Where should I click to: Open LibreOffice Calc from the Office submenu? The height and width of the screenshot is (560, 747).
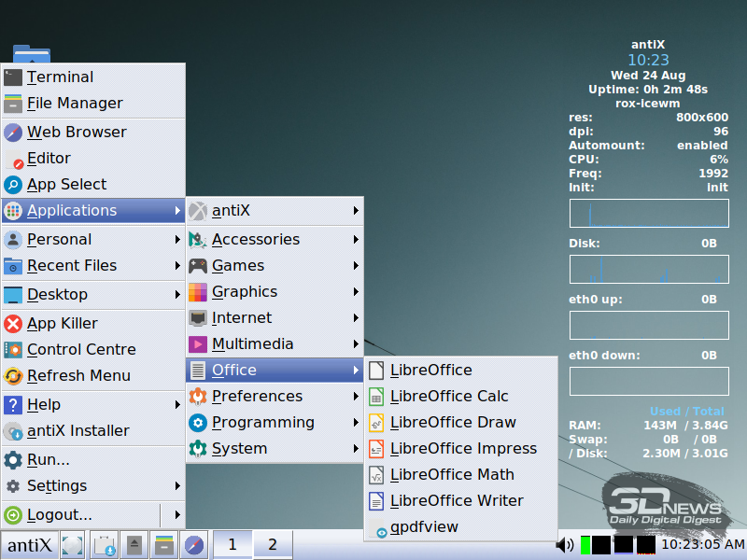(448, 396)
